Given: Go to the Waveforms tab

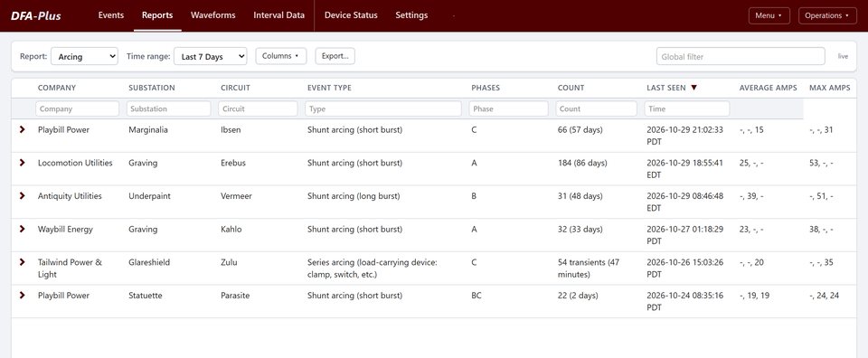Looking at the screenshot, I should coord(213,15).
